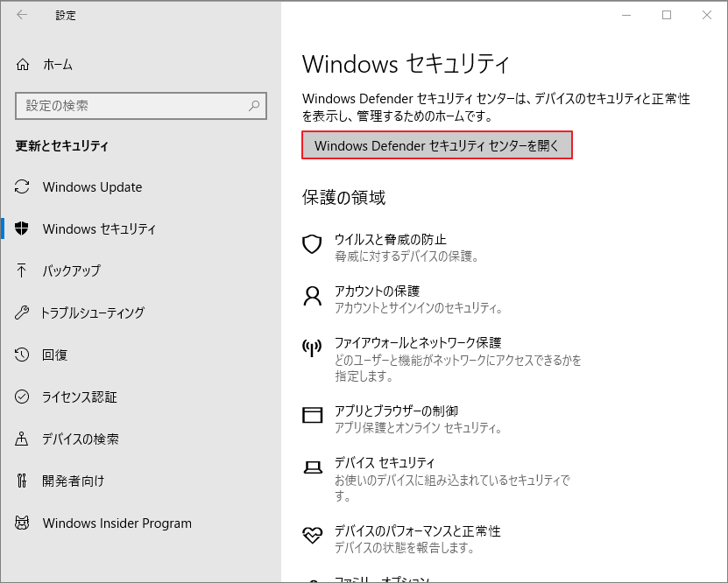Screen dimensions: 728x583
Task: Click the 開発者向け tools icon
Action: click(x=22, y=481)
